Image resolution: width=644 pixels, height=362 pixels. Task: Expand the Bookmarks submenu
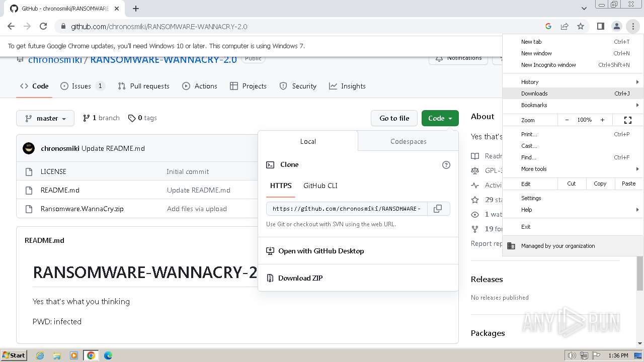click(573, 105)
